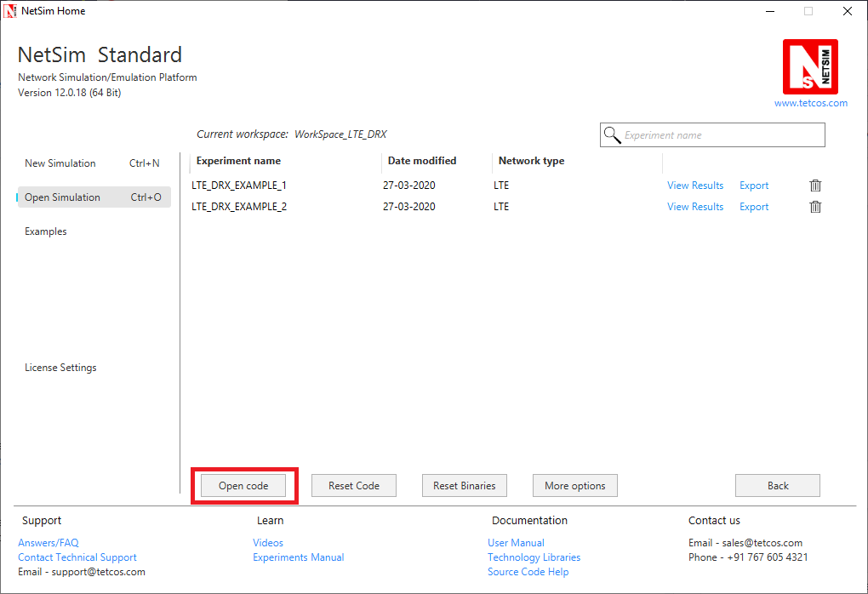Open the User Manual link
Viewport: 868px width, 594px height.
(516, 543)
